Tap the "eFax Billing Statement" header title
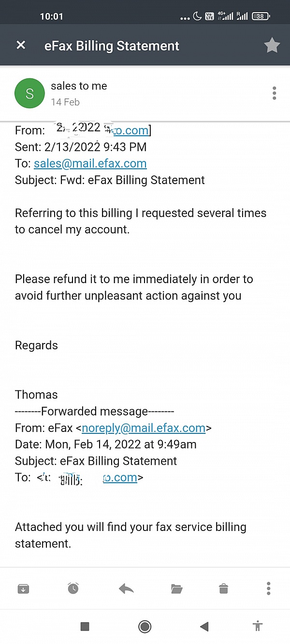The width and height of the screenshot is (290, 644). point(112,46)
